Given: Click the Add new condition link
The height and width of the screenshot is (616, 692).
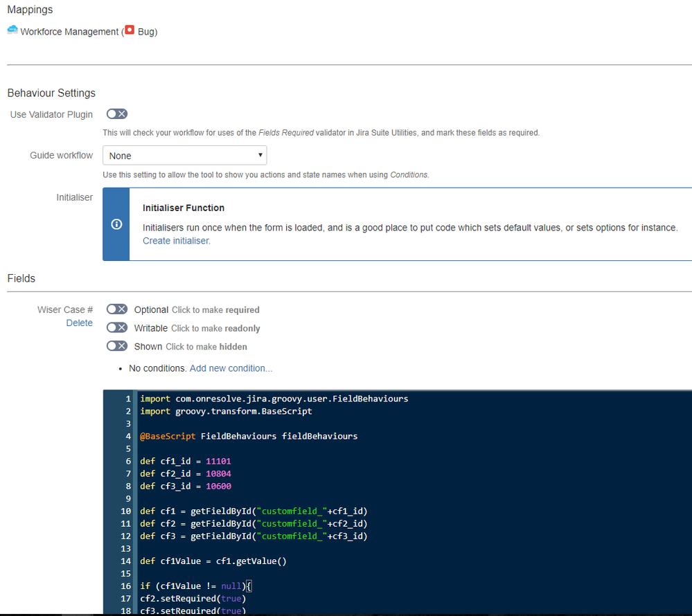Looking at the screenshot, I should coord(231,368).
